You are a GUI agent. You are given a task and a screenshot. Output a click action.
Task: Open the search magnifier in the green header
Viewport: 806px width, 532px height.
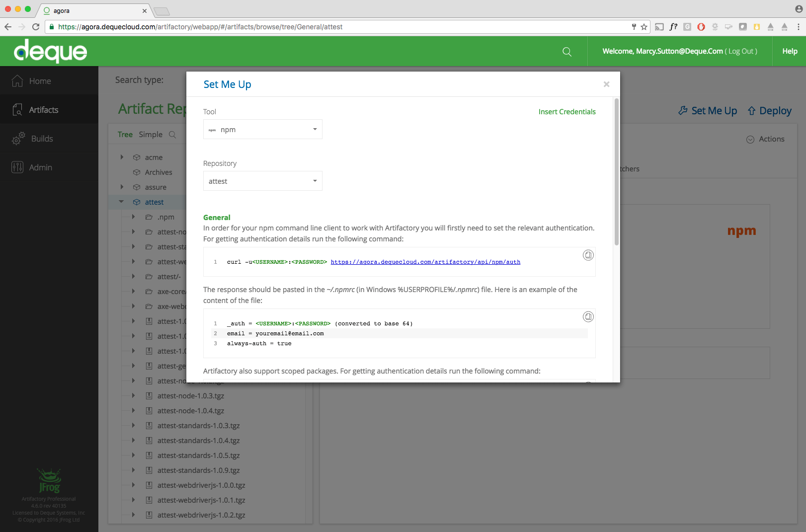(x=566, y=51)
